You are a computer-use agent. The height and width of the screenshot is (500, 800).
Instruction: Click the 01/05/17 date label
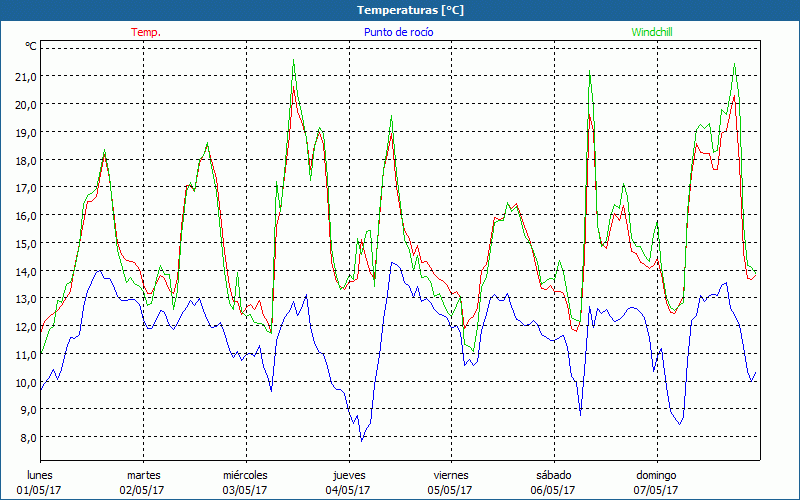pyautogui.click(x=40, y=490)
